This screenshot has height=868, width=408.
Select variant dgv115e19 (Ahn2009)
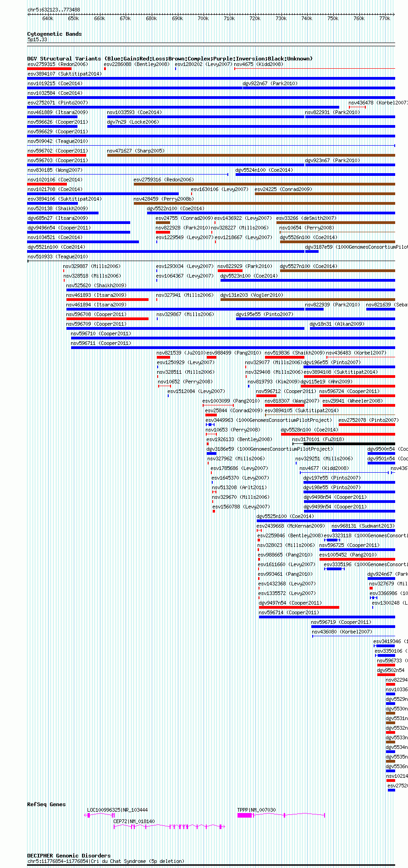tap(326, 382)
